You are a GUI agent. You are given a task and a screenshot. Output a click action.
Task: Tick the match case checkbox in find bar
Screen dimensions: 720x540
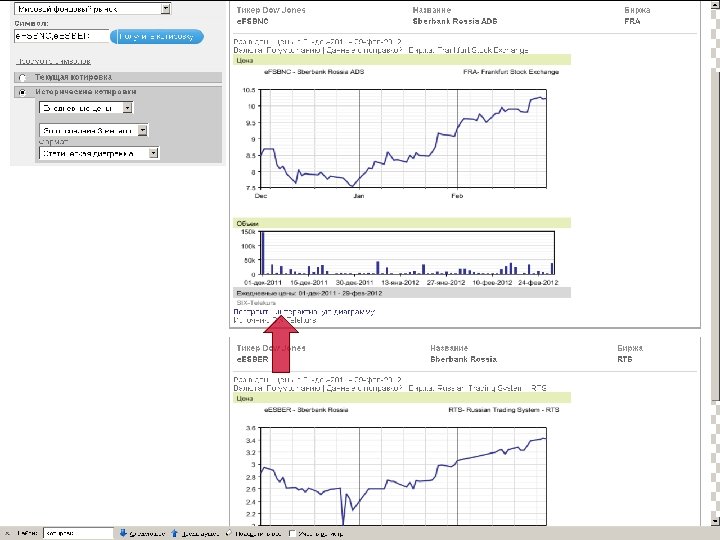pos(292,533)
